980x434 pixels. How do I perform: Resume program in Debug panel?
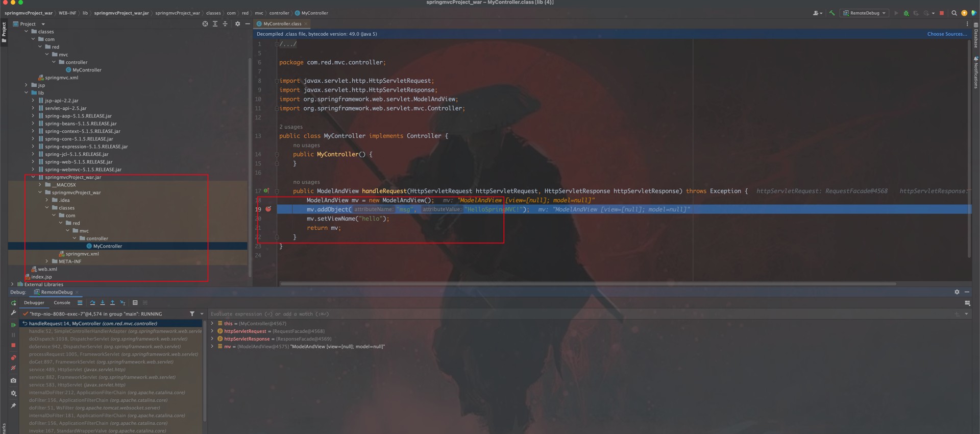coord(13,325)
